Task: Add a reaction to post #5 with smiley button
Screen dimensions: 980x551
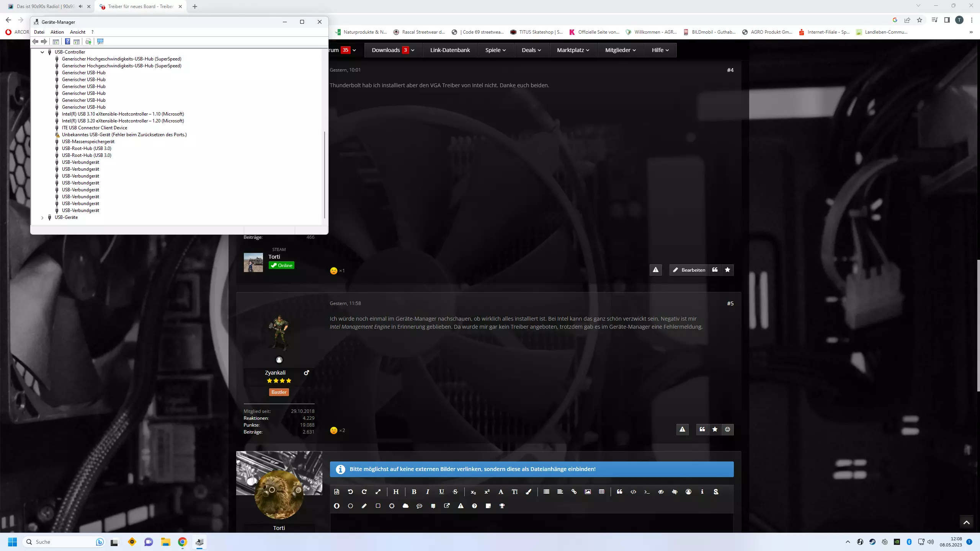Action: click(x=727, y=429)
